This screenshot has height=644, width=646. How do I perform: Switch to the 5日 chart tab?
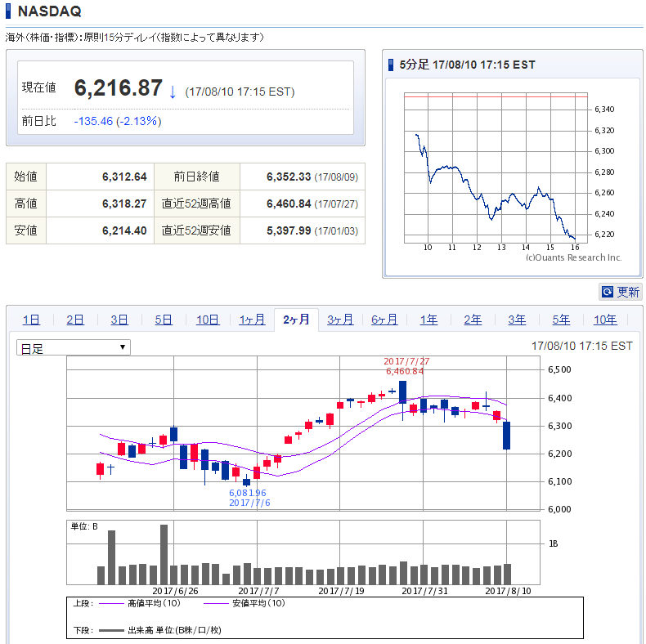164,320
